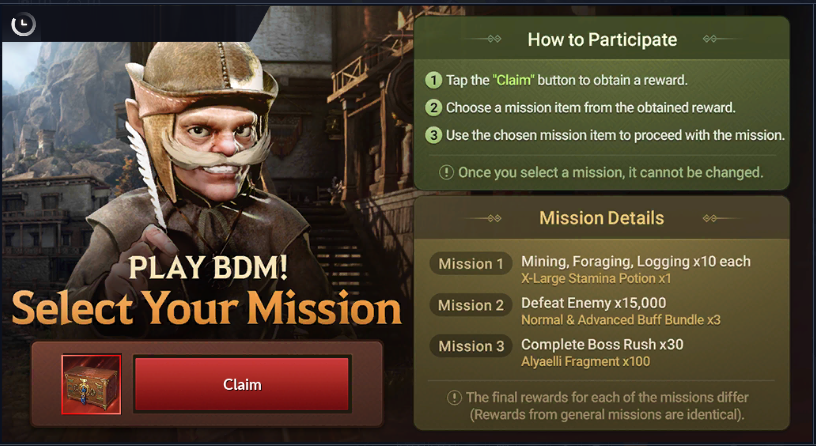The height and width of the screenshot is (446, 816).
Task: Click the green "Claim" highlighted word
Action: (x=513, y=80)
